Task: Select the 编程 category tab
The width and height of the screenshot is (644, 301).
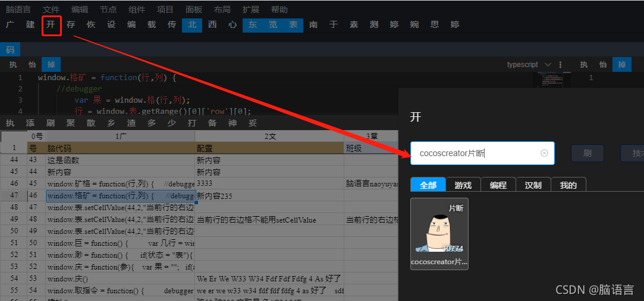Action: click(498, 185)
